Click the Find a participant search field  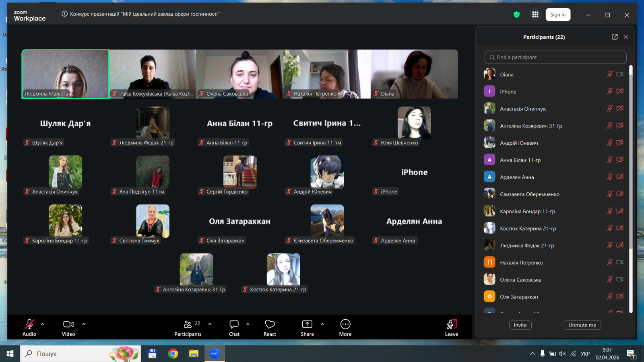point(555,58)
